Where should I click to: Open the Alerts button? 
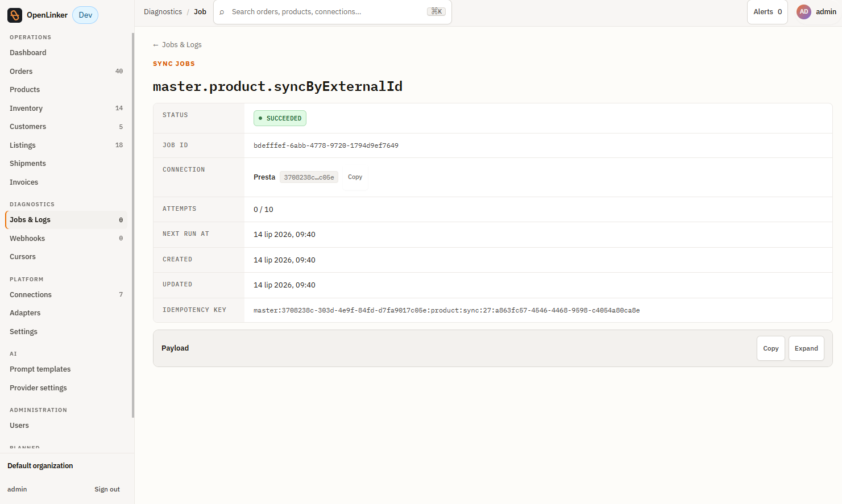pyautogui.click(x=767, y=12)
